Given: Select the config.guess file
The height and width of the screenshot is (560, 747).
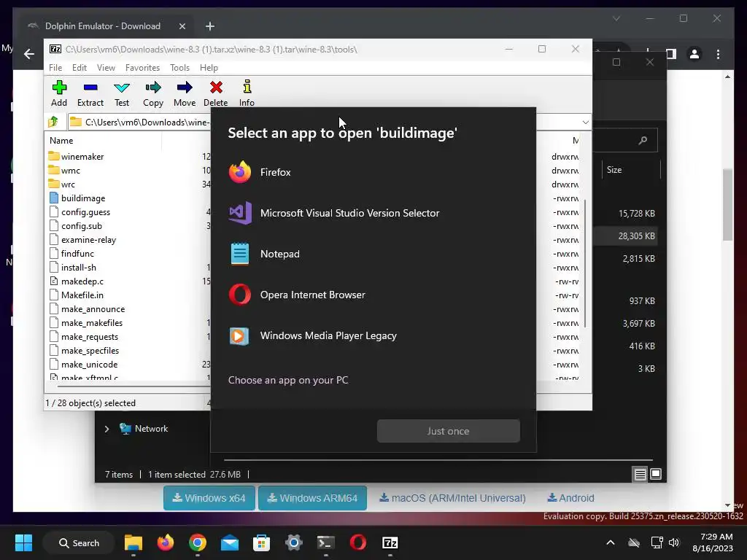Looking at the screenshot, I should click(x=80, y=212).
